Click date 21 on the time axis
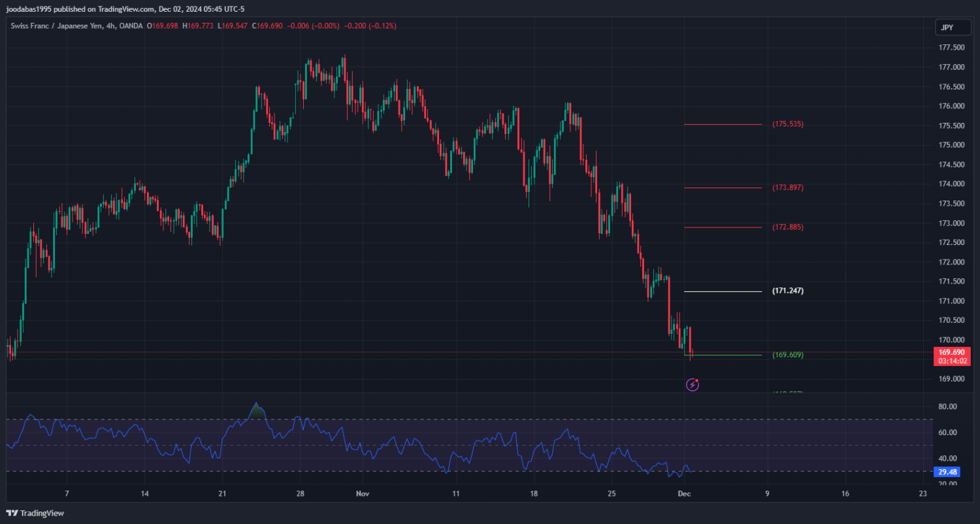Screen dimensions: 980x524 222,494
